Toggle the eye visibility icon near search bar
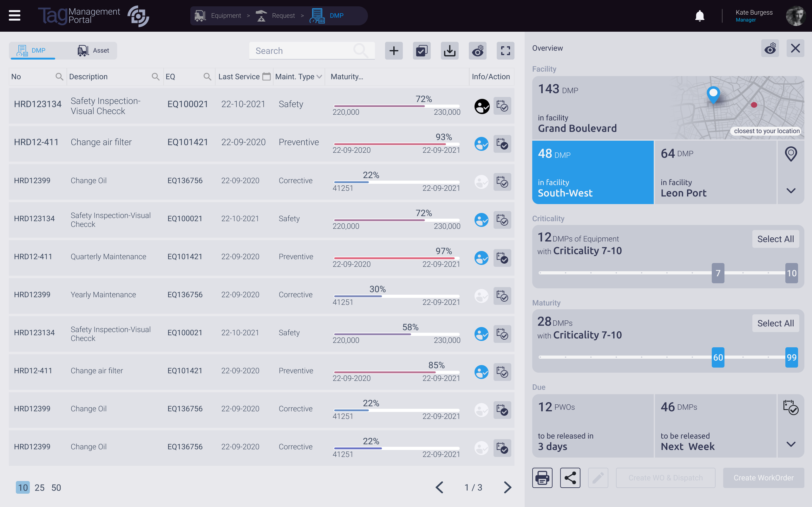 478,51
